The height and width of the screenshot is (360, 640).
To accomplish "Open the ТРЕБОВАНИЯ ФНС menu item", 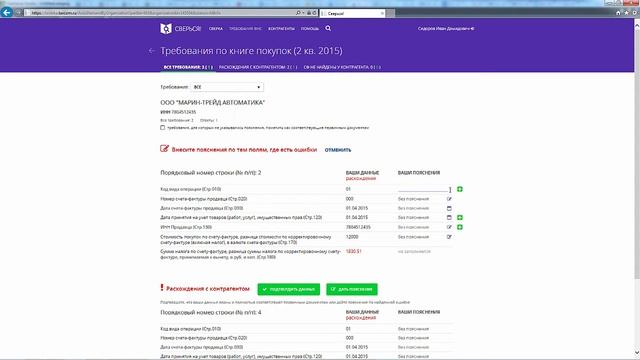I will (245, 29).
